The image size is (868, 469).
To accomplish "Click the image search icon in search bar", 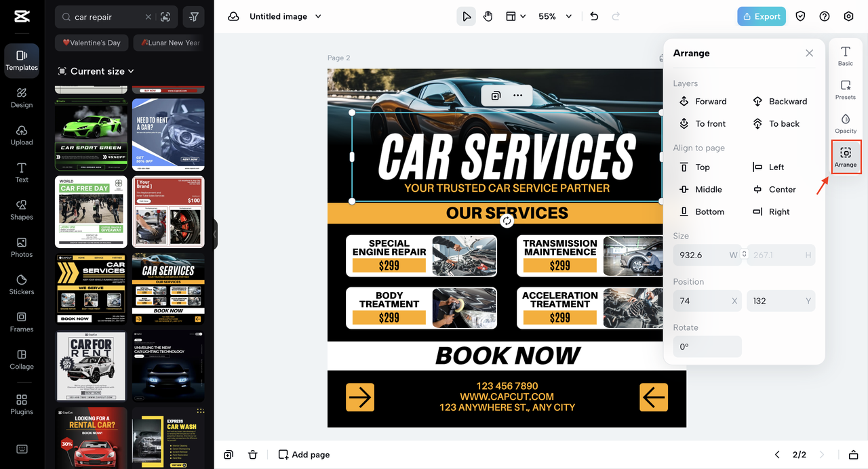I will (x=165, y=17).
